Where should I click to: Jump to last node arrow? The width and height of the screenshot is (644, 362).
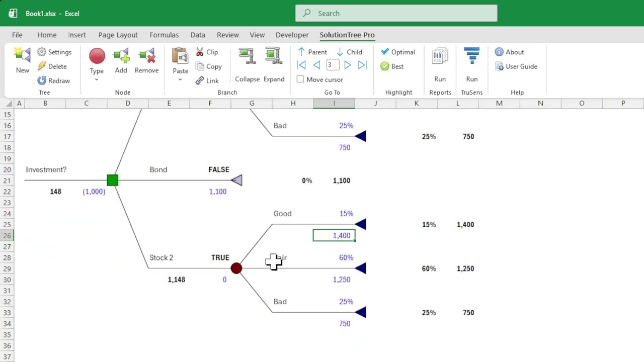(362, 65)
